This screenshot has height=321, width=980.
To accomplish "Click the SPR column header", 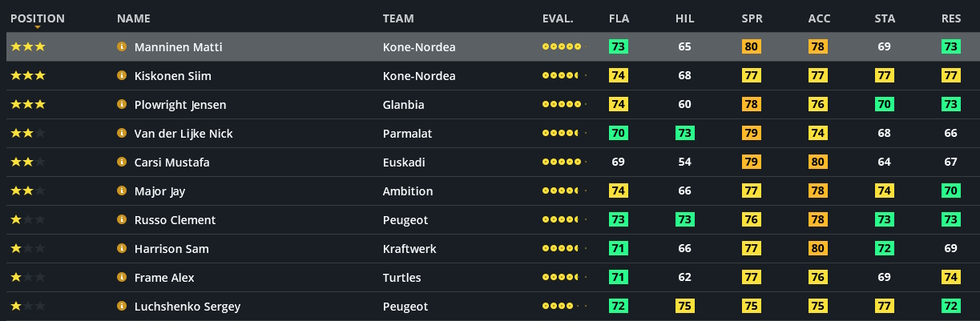I will pyautogui.click(x=752, y=18).
